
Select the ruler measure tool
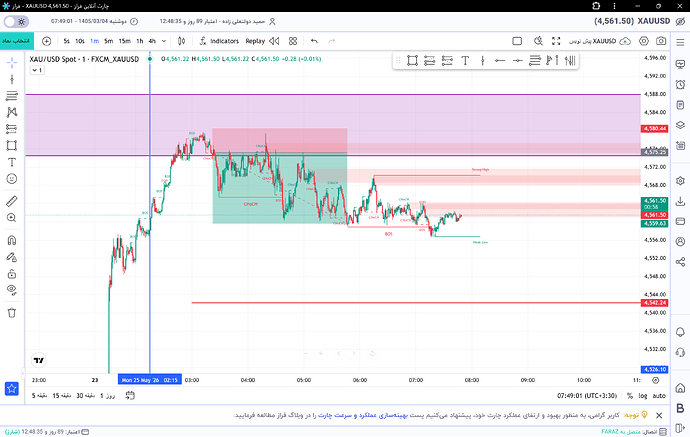[x=12, y=201]
